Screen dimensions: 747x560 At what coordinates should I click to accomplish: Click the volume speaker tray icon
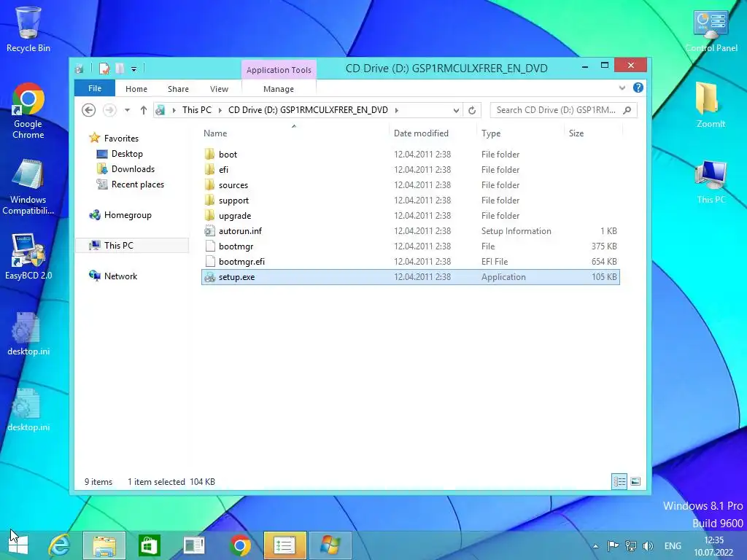(648, 545)
